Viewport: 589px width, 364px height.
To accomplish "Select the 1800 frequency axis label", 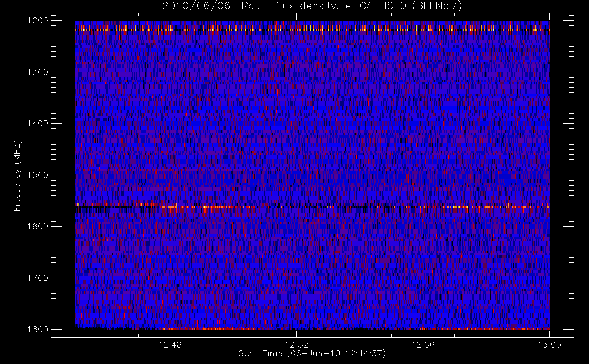I will point(38,329).
